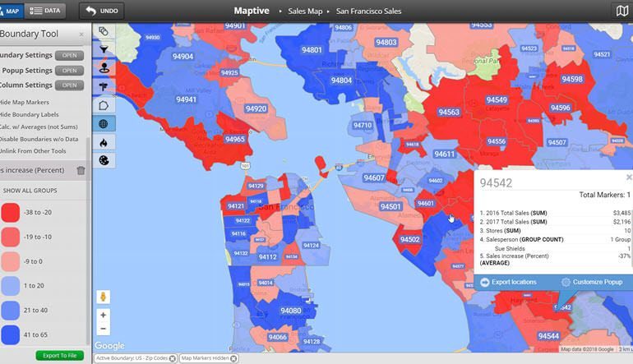The height and width of the screenshot is (364, 633).
Task: Click zip code 94611 region label
Action: (x=444, y=154)
